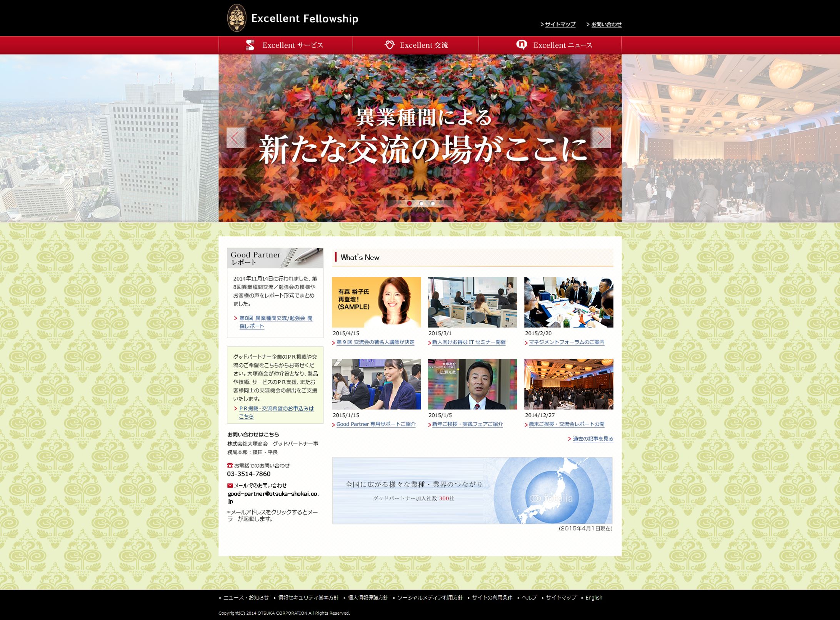Click the 有森裕子氏 再登壇 news thumbnail

pos(376,302)
